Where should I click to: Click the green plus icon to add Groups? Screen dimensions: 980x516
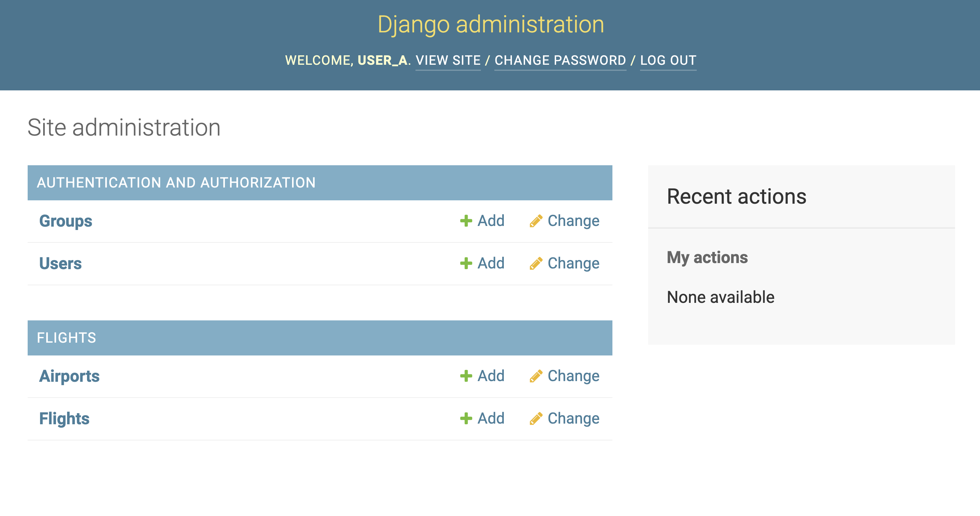466,221
